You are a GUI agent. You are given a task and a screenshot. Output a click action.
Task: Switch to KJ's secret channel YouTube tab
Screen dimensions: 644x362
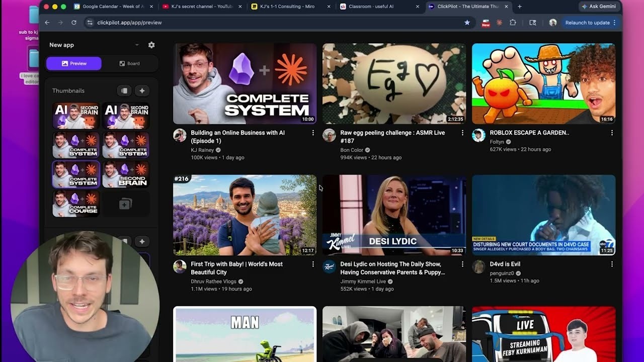coord(202,7)
